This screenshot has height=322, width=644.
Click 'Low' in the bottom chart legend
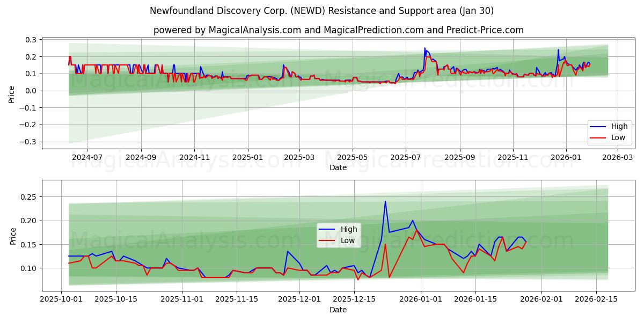point(348,240)
